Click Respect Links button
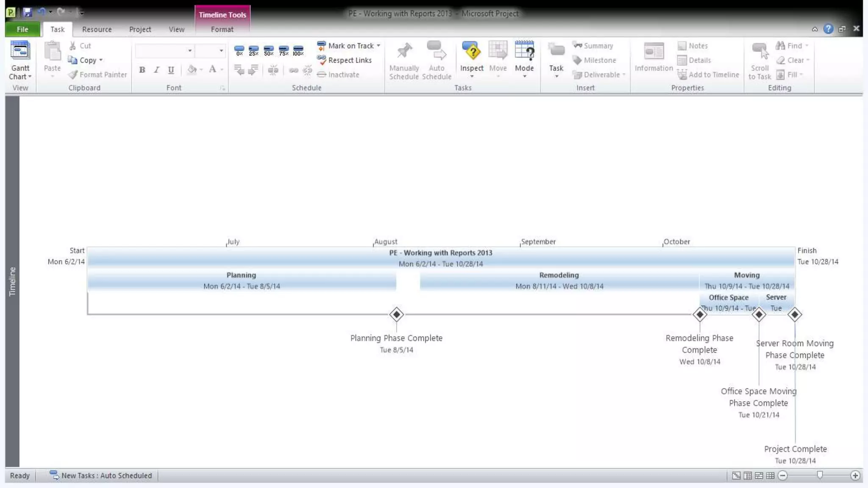Screen dimensions: 868x488 [x=345, y=60]
